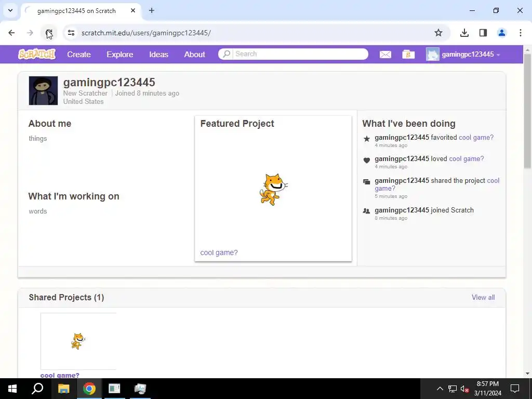Open Chrome three-dot menu
The height and width of the screenshot is (399, 532).
pos(520,33)
